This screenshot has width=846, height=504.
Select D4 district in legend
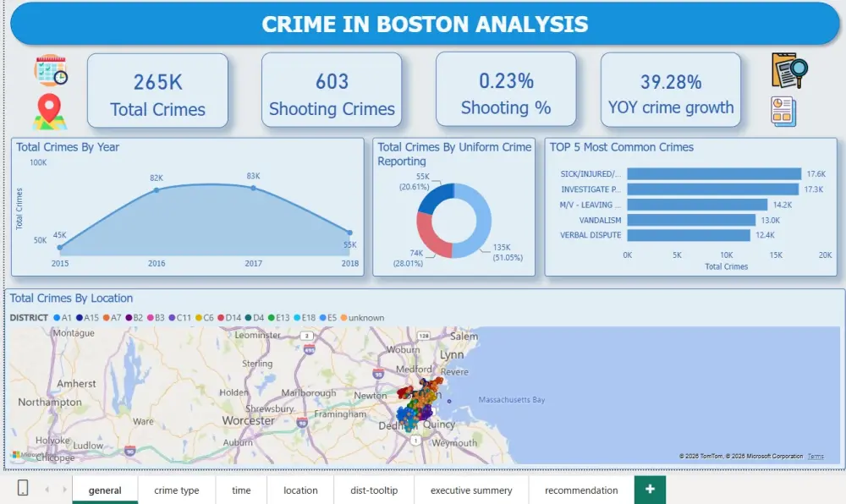point(254,318)
